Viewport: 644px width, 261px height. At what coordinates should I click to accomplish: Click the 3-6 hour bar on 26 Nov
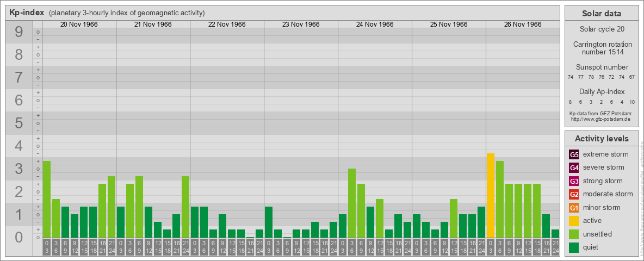coord(500,199)
